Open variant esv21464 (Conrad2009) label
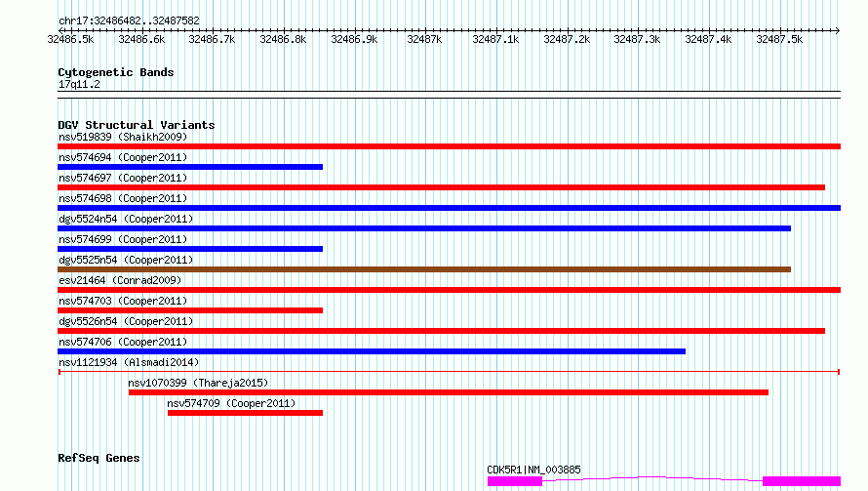 [120, 280]
